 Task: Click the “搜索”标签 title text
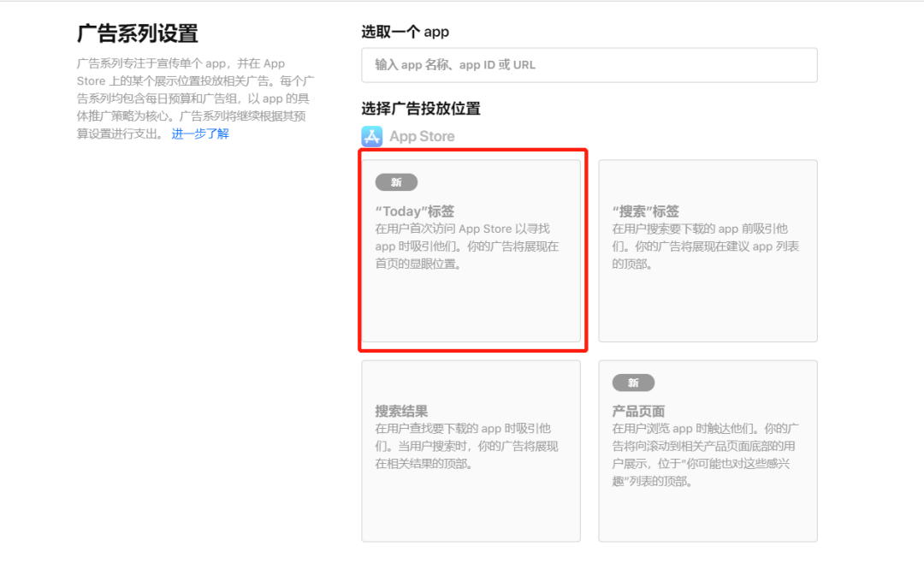645,211
